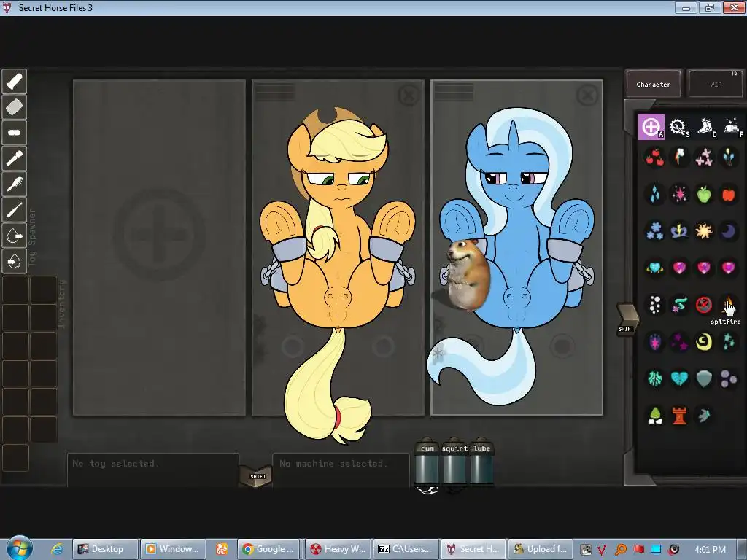Choose the three red apples cutie mark
Screen dimensions: 747x560
pos(654,157)
